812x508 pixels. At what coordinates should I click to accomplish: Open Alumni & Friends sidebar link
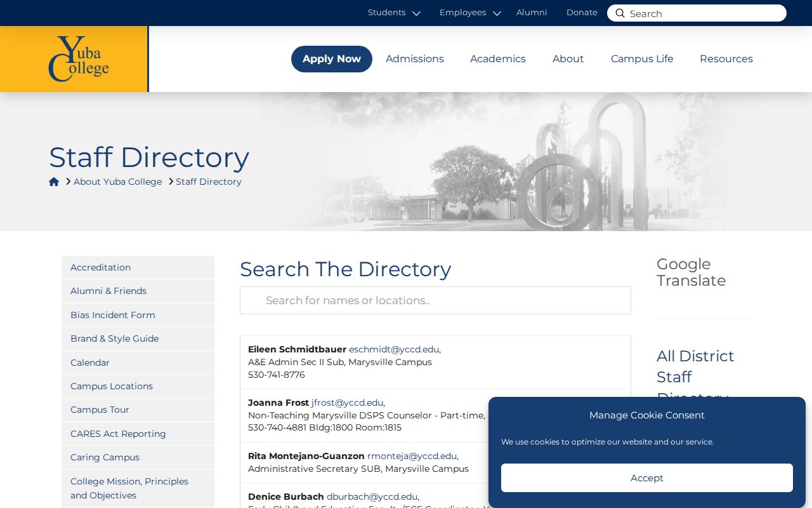(138, 291)
